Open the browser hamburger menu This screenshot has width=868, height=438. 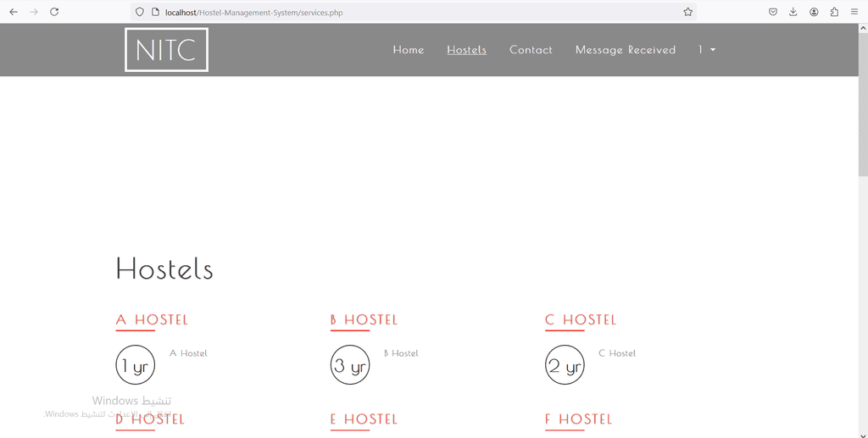pos(854,12)
